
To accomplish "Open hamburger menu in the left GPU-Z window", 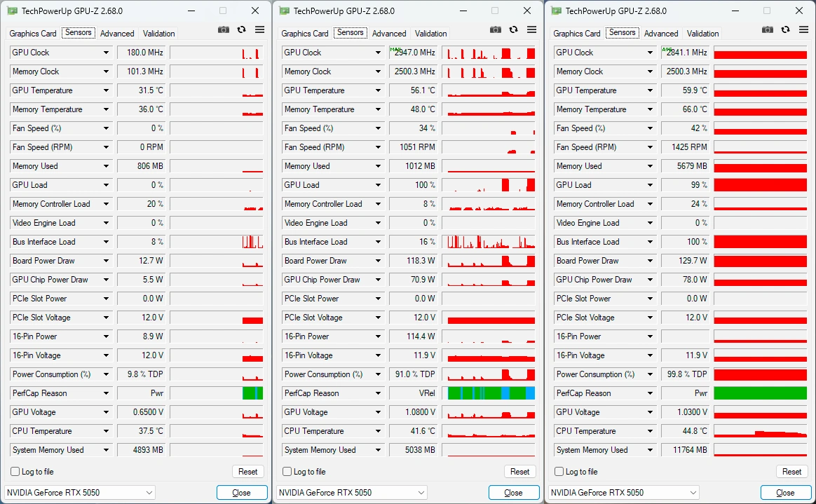I will point(259,30).
